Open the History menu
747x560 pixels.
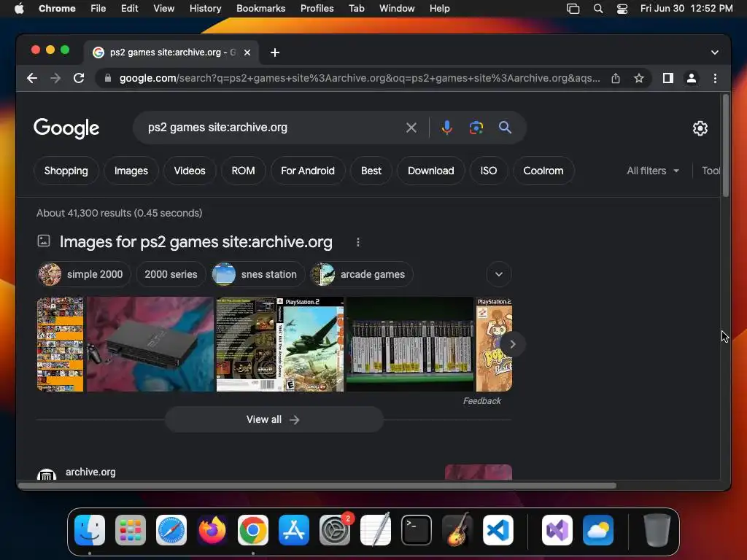(205, 9)
